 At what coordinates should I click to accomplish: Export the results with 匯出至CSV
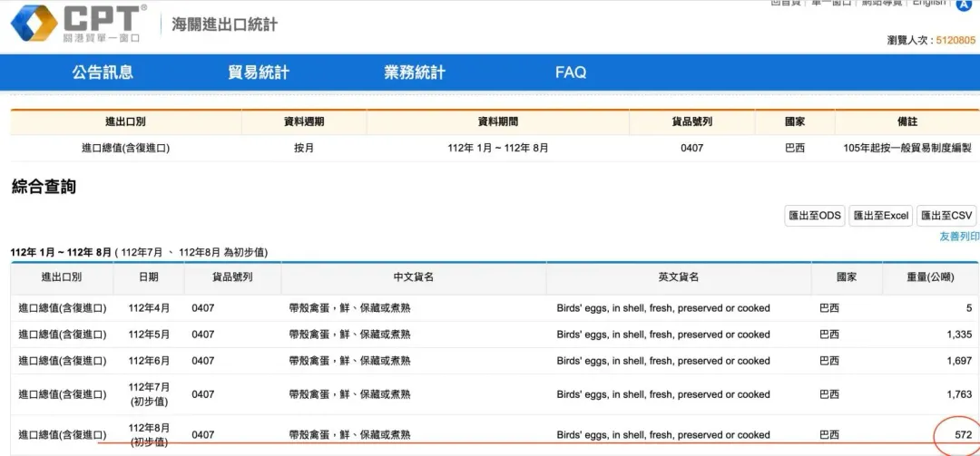pos(946,216)
